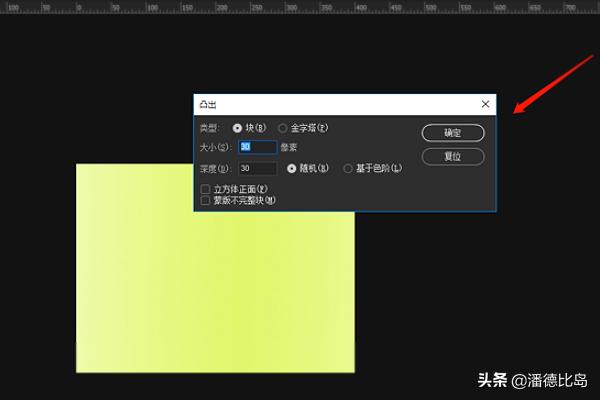Click the 深度(D) label text
This screenshot has width=600, height=400.
[214, 169]
